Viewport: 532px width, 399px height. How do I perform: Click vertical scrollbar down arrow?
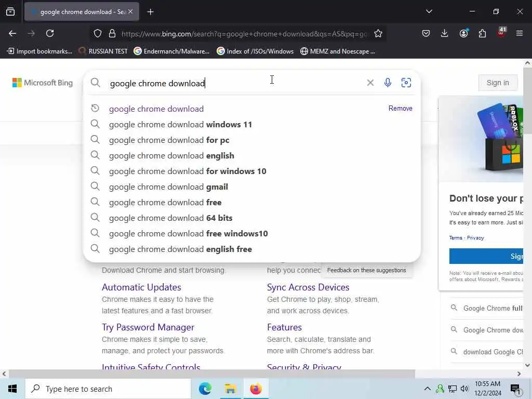[528, 365]
